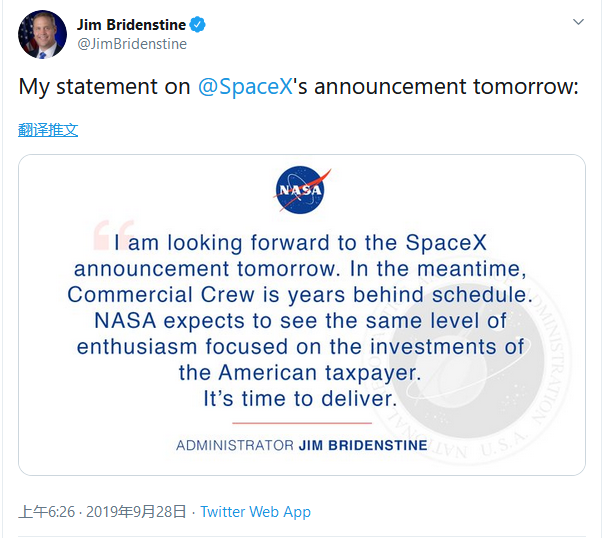The height and width of the screenshot is (538, 603).
Task: Click the red quotation mark in statement image
Action: [x=112, y=235]
